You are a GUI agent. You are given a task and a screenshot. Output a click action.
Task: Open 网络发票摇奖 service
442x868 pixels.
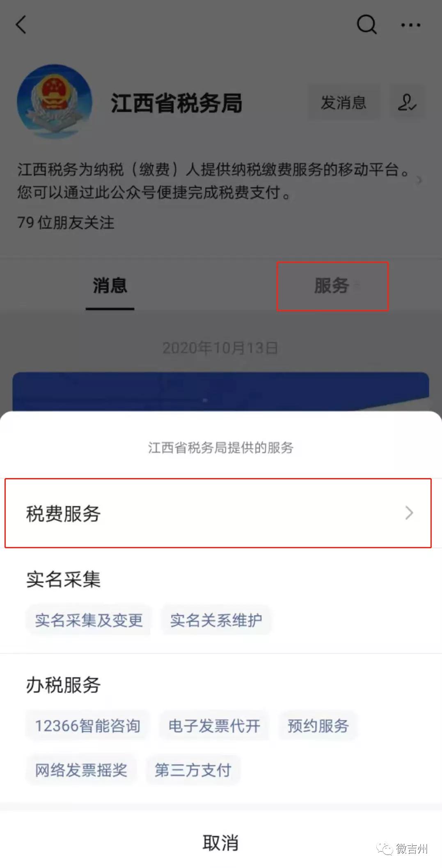tap(81, 770)
